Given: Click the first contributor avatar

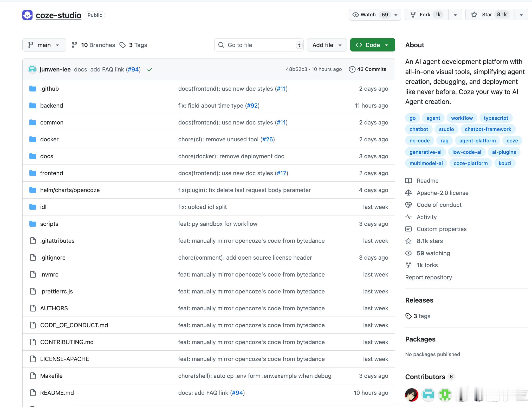Looking at the screenshot, I should (x=412, y=395).
